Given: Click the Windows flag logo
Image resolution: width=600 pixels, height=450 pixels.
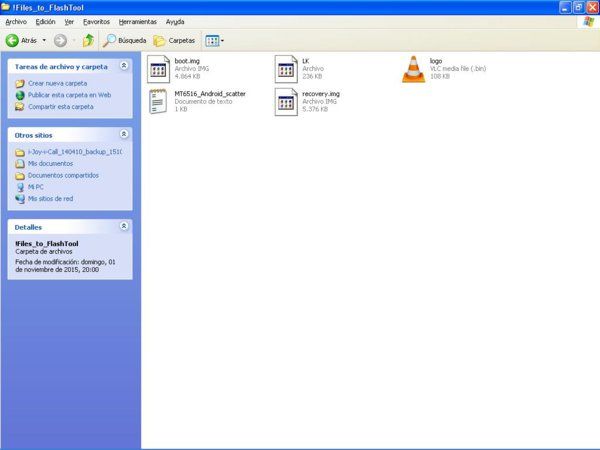Looking at the screenshot, I should point(589,22).
